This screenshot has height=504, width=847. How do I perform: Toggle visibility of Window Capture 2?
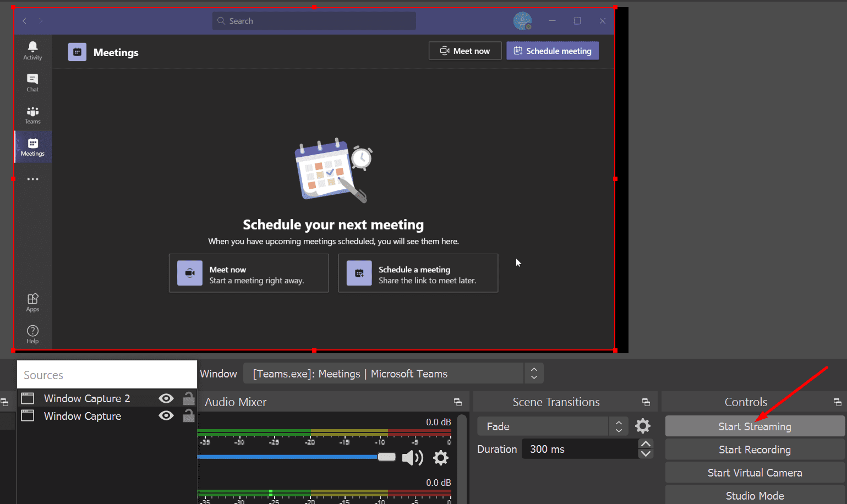[x=166, y=398]
